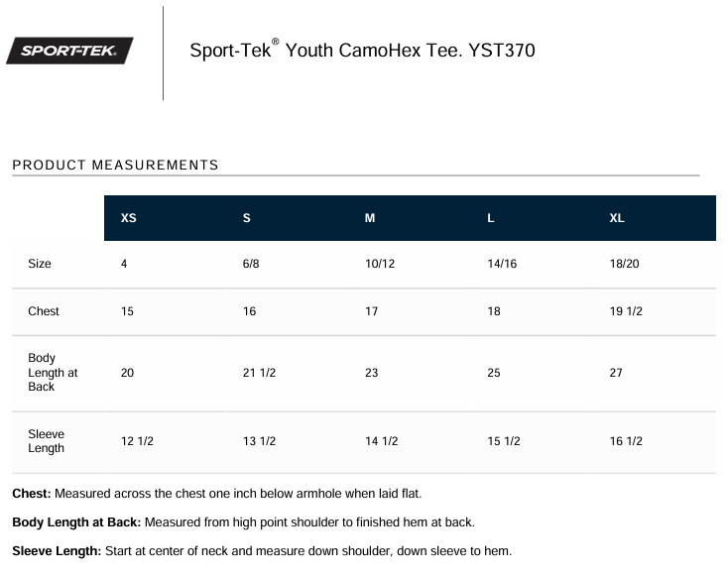This screenshot has height=576, width=728.
Task: Click the bold Chest definition note
Action: click(x=217, y=494)
